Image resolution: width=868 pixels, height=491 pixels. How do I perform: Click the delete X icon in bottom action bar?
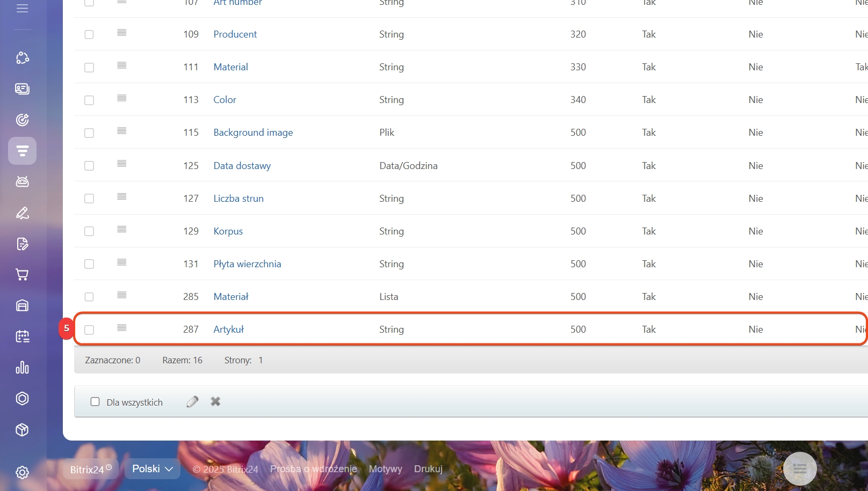click(215, 402)
